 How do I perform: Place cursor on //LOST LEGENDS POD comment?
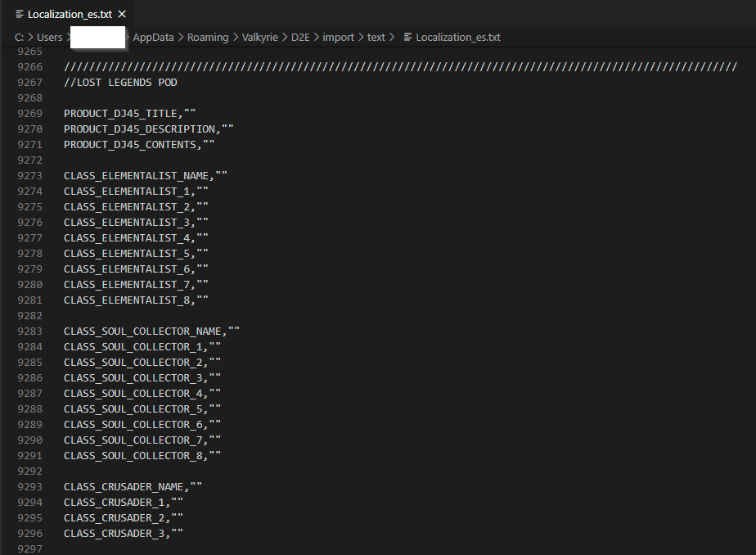(x=120, y=83)
